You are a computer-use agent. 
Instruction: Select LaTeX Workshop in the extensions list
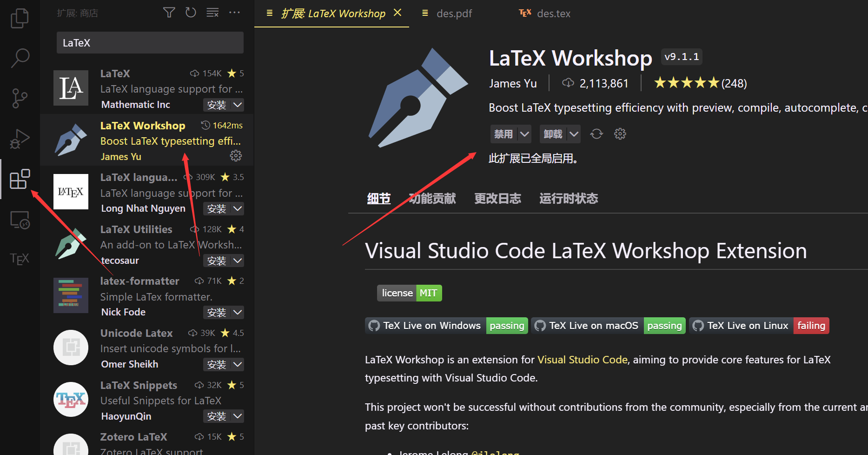(x=147, y=140)
